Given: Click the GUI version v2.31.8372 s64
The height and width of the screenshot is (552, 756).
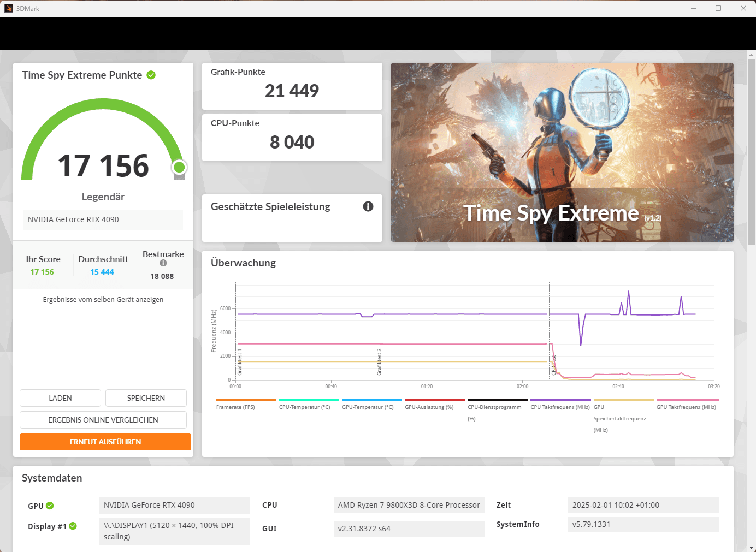Looking at the screenshot, I should (x=409, y=529).
